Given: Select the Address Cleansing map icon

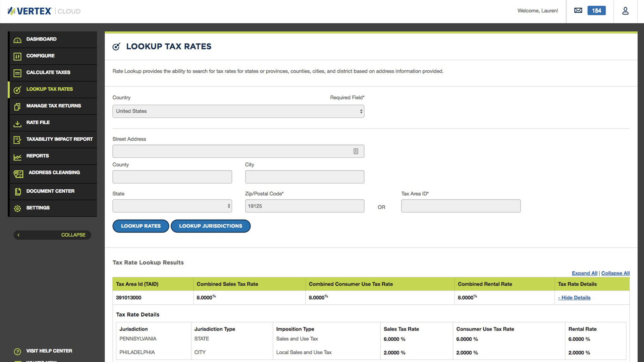Looking at the screenshot, I should click(18, 174).
